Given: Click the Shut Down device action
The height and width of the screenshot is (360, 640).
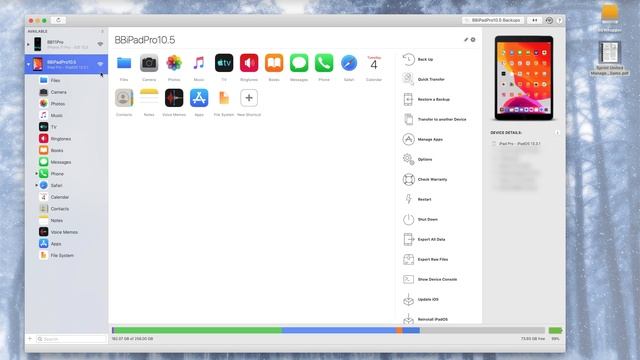Looking at the screenshot, I should [x=420, y=219].
